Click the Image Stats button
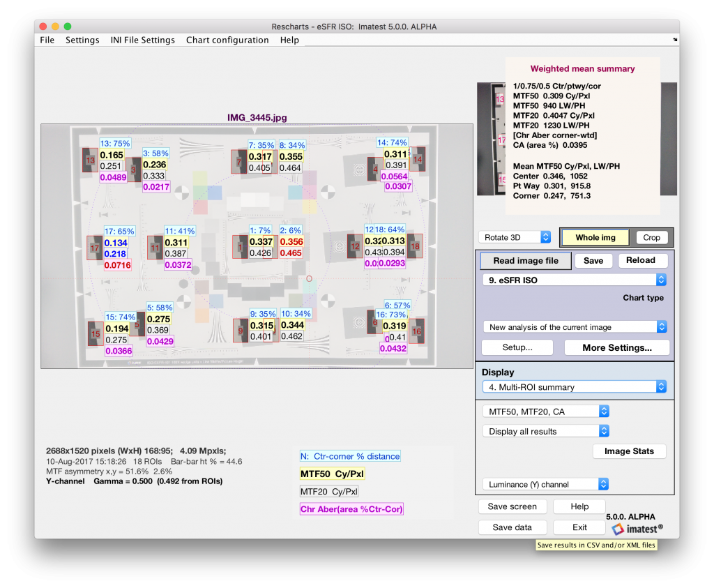This screenshot has width=714, height=588. 630,451
